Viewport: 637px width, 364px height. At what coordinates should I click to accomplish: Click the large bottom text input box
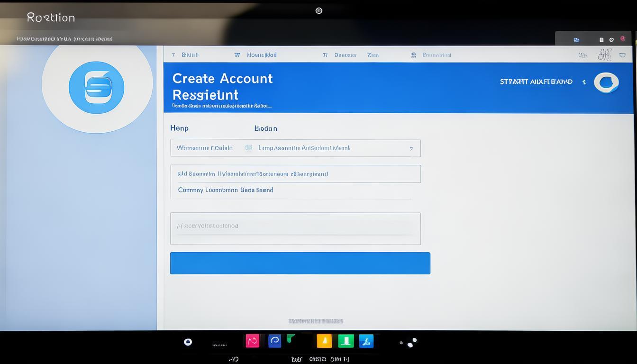[295, 228]
